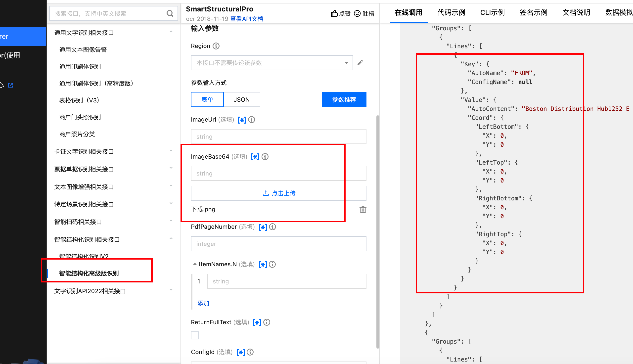Select the 表单 input mode
The width and height of the screenshot is (633, 364).
pos(207,99)
